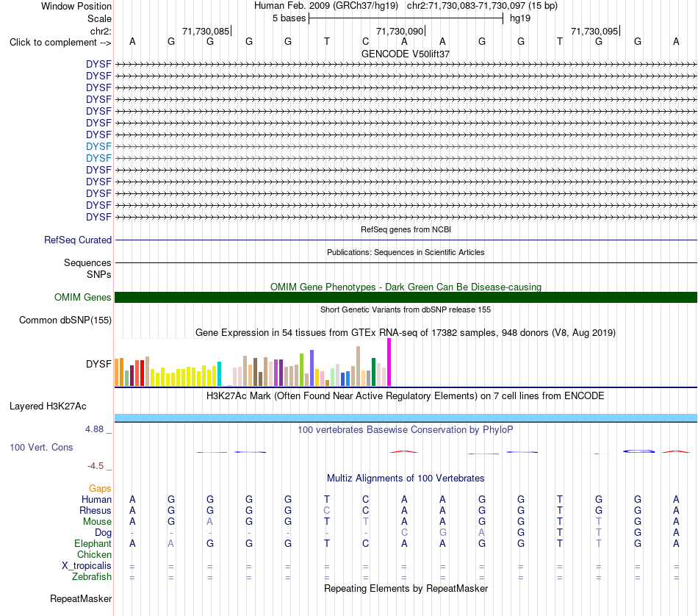Open the Common dbSNP(155) track label

click(x=65, y=320)
